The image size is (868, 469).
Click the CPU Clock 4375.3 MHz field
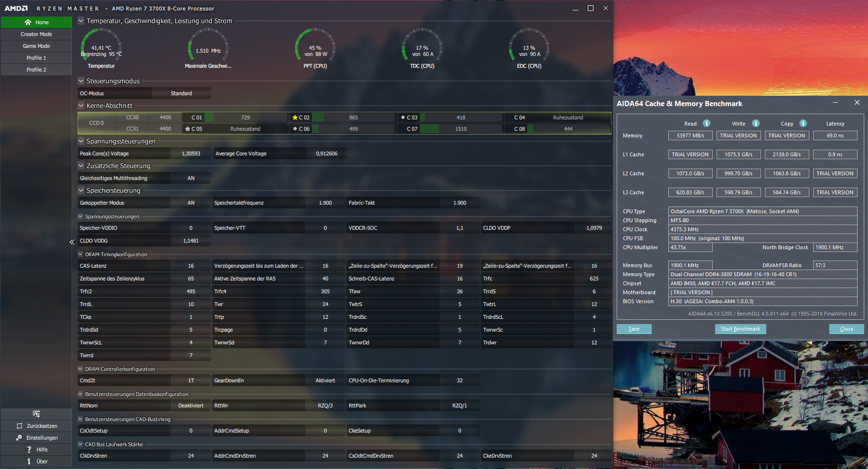pos(762,229)
